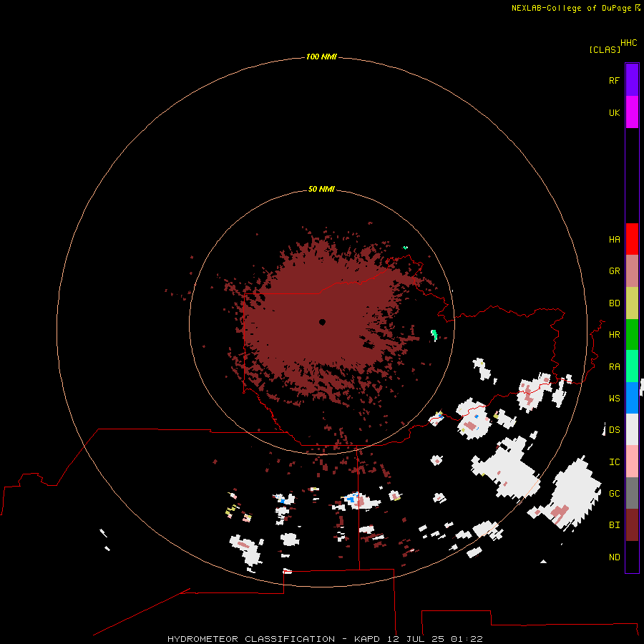
Task: Click the 100 NMI range ring label
Action: pyautogui.click(x=321, y=57)
